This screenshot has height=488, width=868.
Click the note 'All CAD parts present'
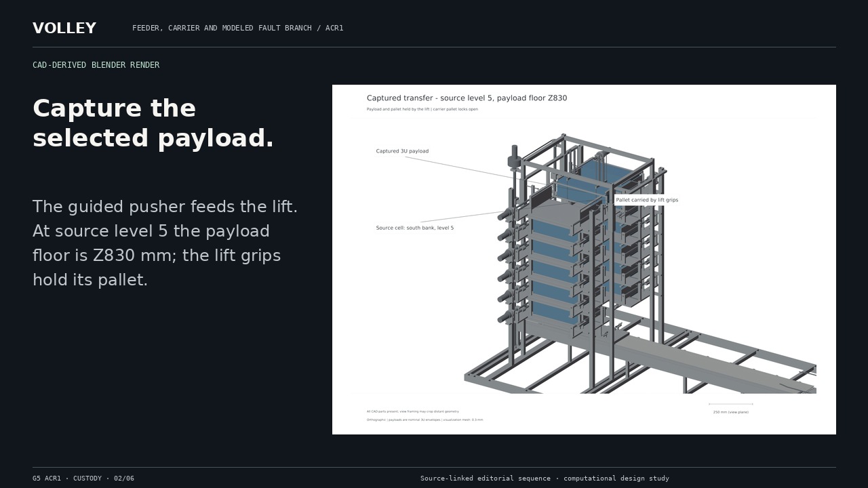coord(412,411)
